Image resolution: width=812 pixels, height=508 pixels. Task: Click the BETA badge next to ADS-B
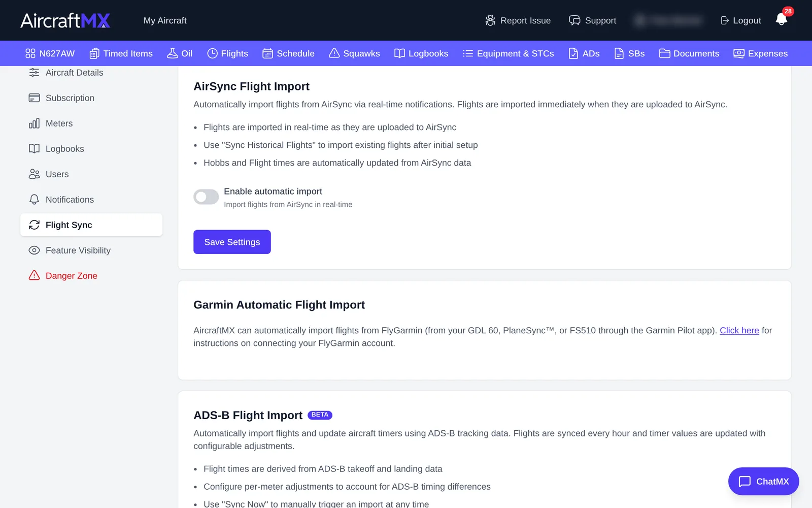pos(320,415)
